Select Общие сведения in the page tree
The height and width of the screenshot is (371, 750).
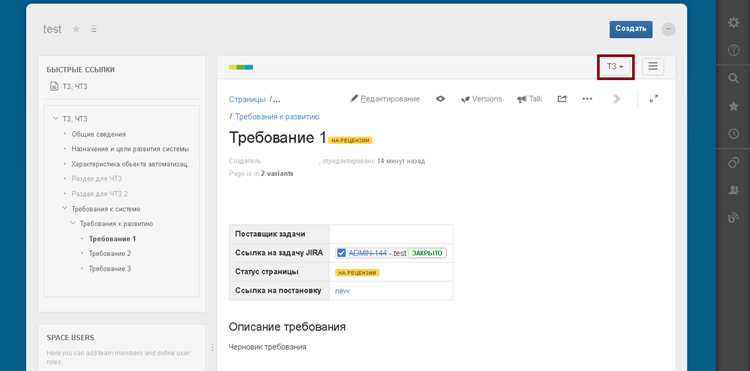tap(99, 134)
